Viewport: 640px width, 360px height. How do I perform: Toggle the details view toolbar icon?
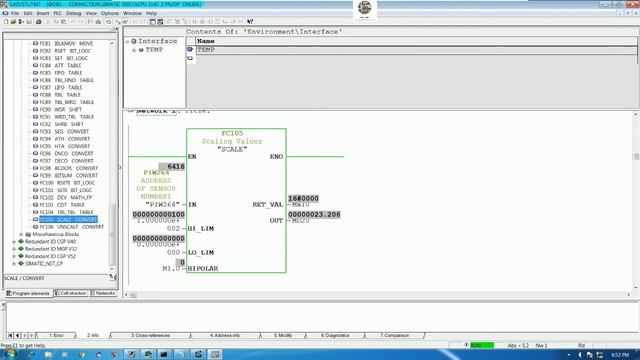[x=160, y=22]
